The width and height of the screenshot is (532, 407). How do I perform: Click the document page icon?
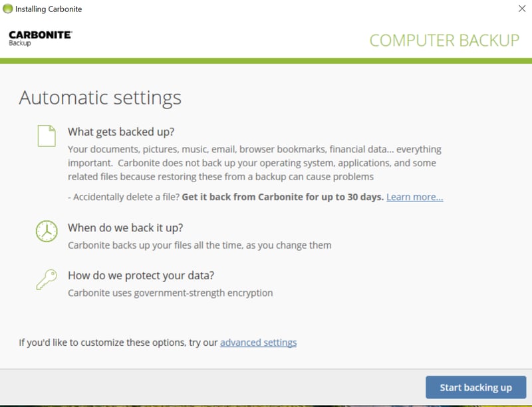[x=46, y=135]
